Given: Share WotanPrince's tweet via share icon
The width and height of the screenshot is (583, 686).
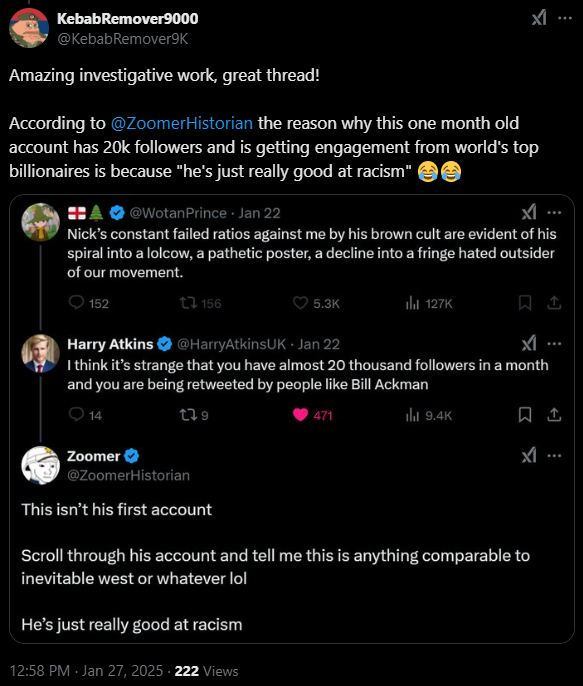Looking at the screenshot, I should pyautogui.click(x=554, y=303).
